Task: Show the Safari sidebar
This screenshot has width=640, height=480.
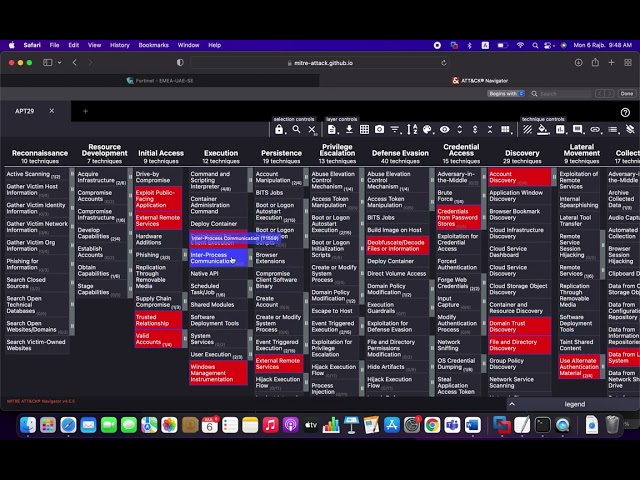Action: (48, 62)
